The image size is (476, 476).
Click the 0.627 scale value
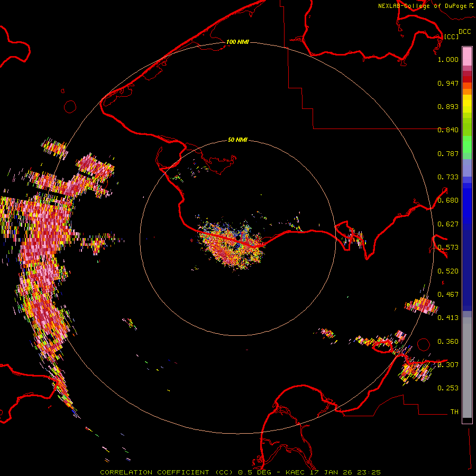pos(448,224)
